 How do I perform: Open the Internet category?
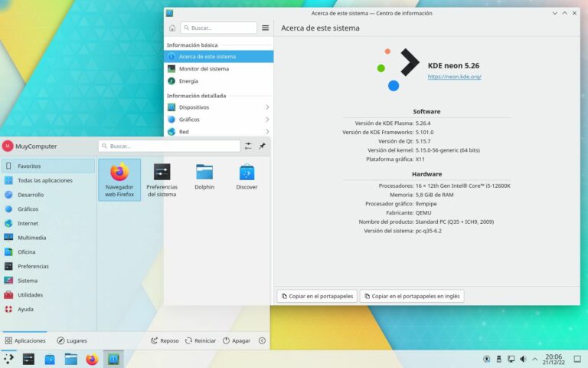tap(48, 223)
